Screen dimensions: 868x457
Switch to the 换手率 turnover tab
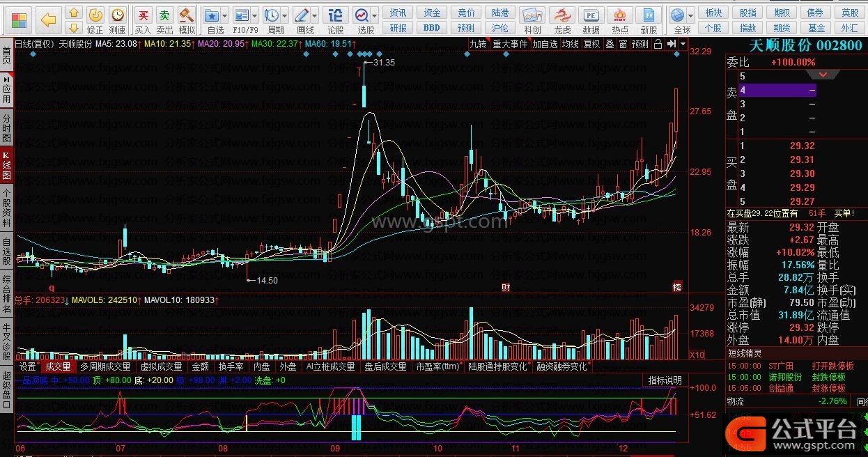(x=231, y=366)
